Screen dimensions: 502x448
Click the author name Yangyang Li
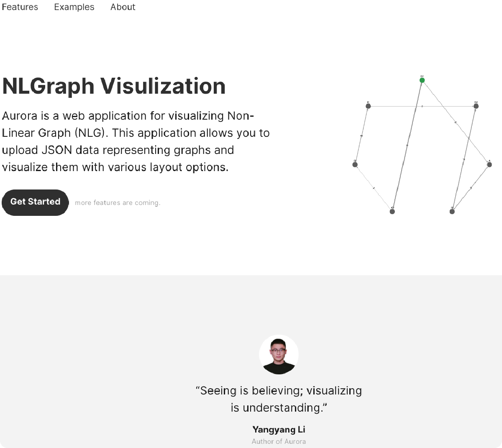pyautogui.click(x=279, y=430)
